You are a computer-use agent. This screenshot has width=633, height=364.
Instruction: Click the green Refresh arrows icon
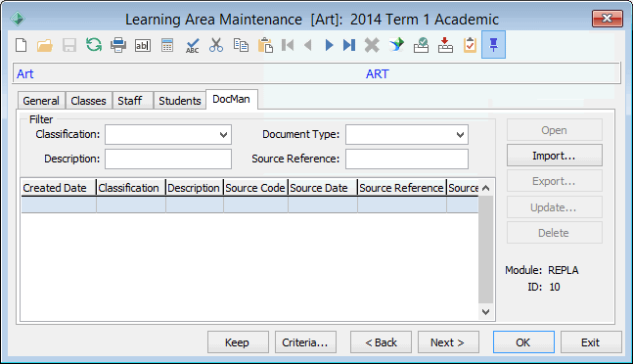click(x=94, y=45)
